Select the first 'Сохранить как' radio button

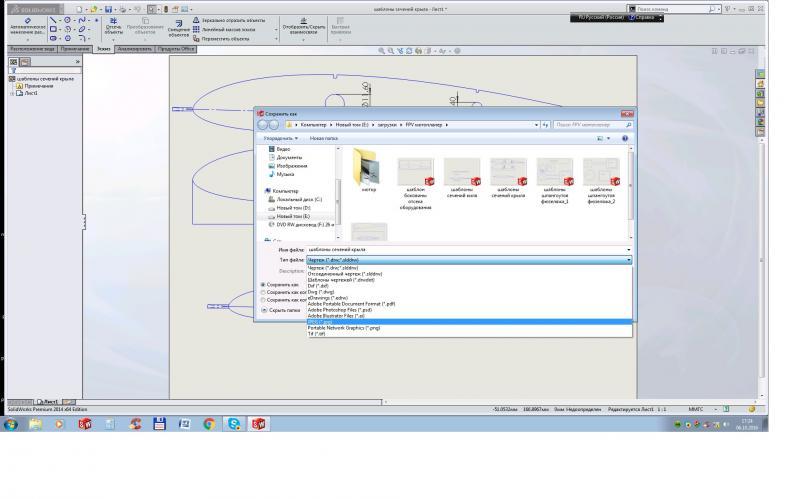point(263,285)
